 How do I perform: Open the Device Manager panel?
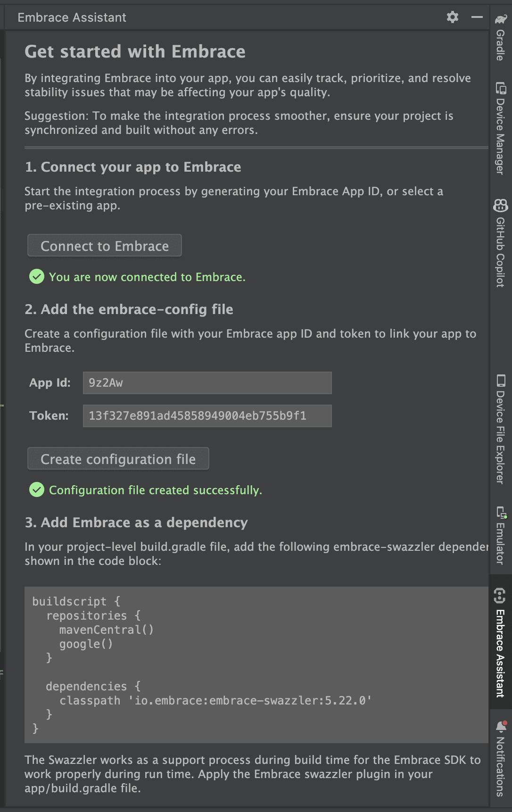click(500, 127)
